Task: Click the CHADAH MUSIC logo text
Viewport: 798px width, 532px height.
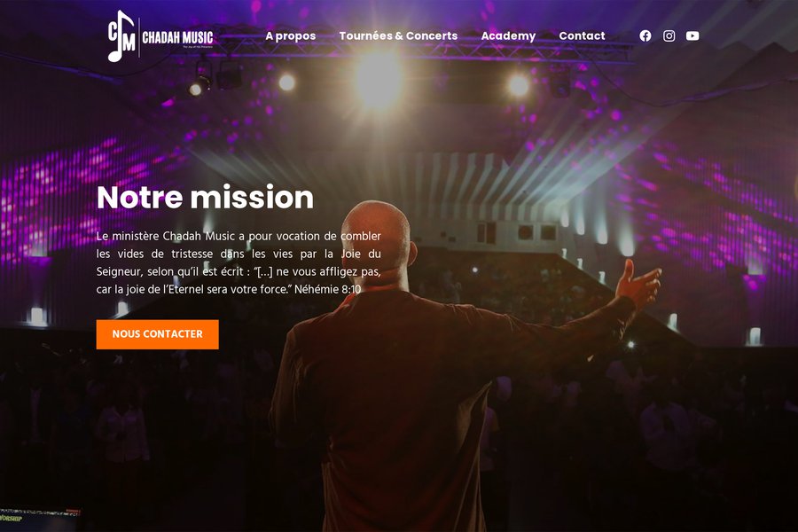Action: click(177, 37)
